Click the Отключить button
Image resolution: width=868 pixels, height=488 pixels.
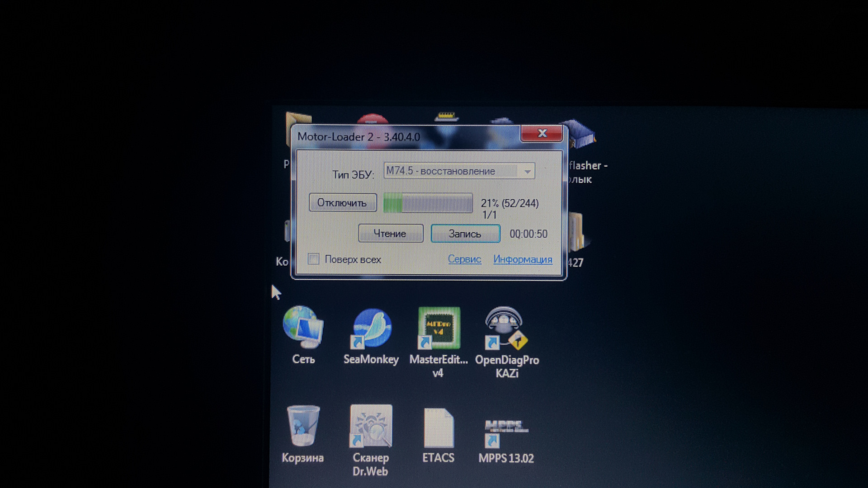coord(343,202)
